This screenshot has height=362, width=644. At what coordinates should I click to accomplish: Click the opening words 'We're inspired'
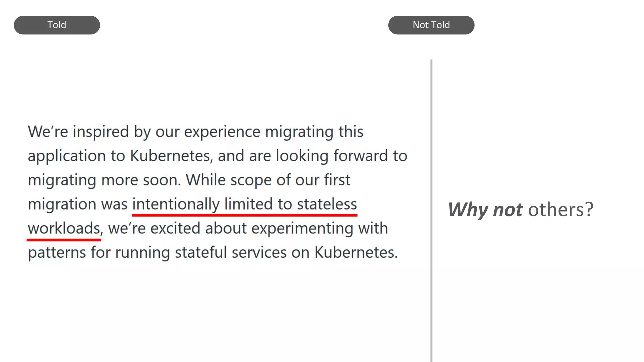point(78,132)
